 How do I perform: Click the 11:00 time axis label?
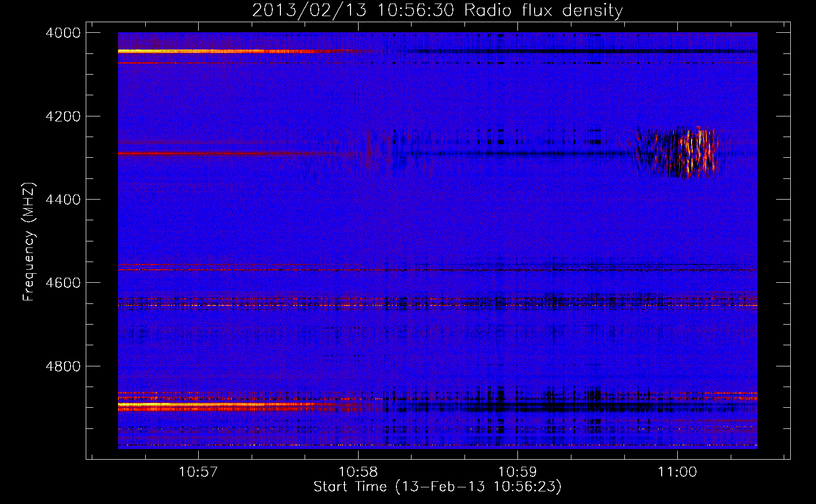tap(677, 472)
